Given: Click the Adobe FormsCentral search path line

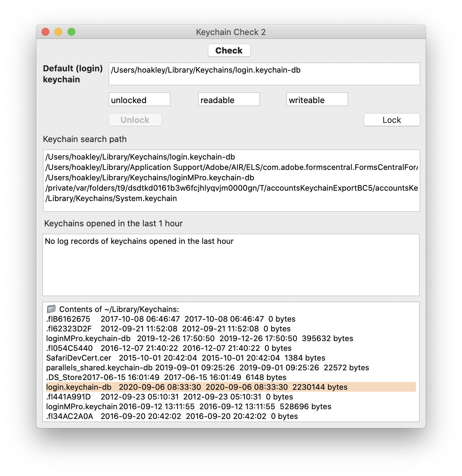Looking at the screenshot, I should click(x=231, y=167).
